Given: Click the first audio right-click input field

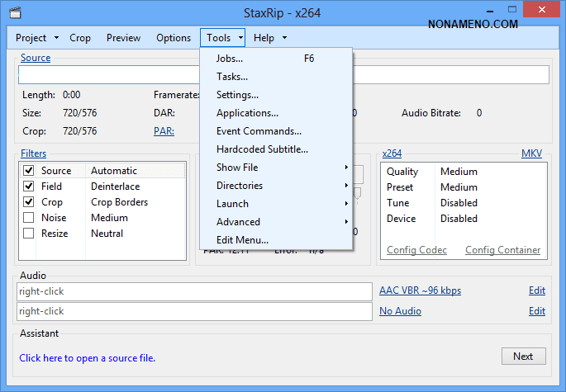Looking at the screenshot, I should coord(194,291).
